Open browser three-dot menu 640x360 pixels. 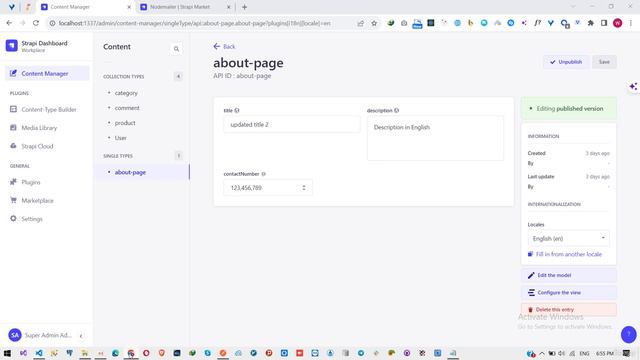tap(631, 23)
